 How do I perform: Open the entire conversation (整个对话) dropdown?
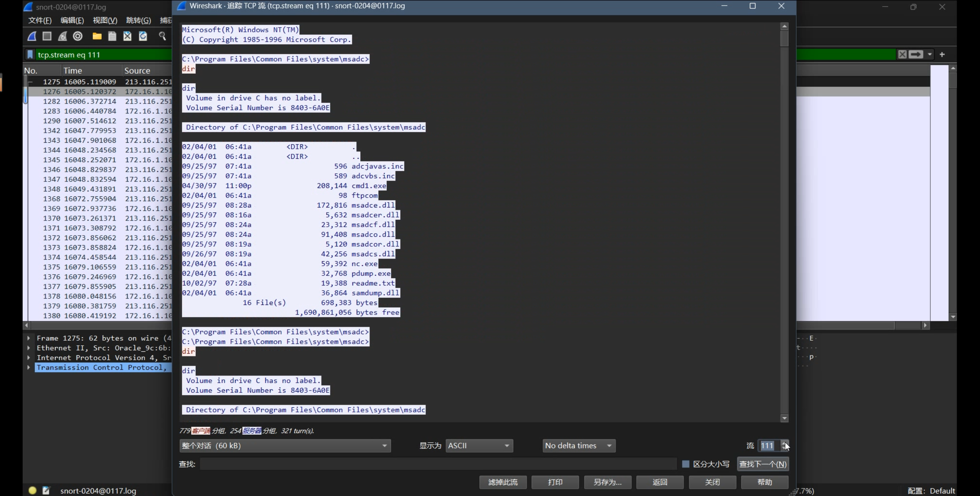pos(285,446)
